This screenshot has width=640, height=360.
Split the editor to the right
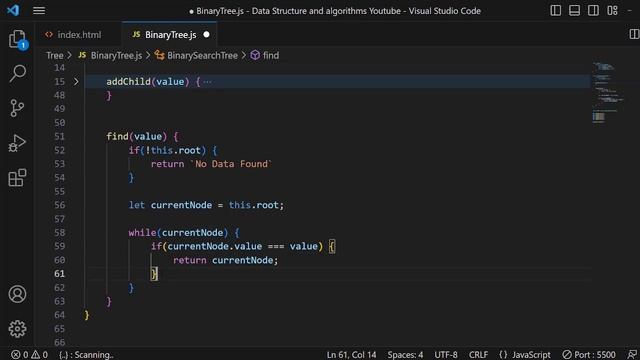pyautogui.click(x=634, y=34)
